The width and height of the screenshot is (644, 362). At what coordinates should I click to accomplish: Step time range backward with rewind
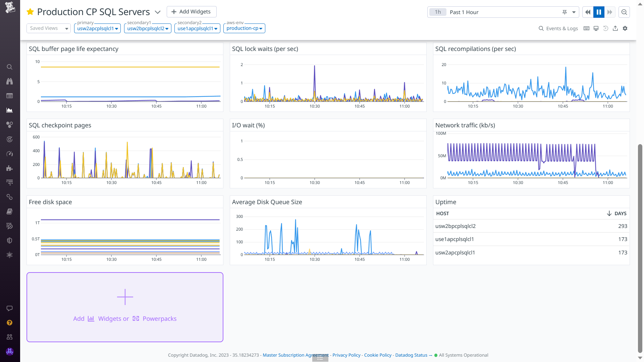588,12
